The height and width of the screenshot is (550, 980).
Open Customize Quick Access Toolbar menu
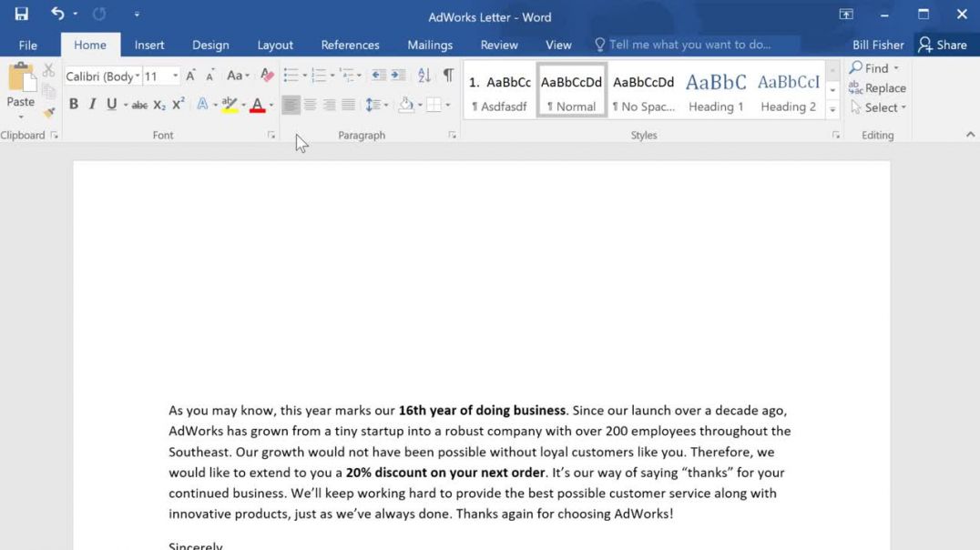137,14
